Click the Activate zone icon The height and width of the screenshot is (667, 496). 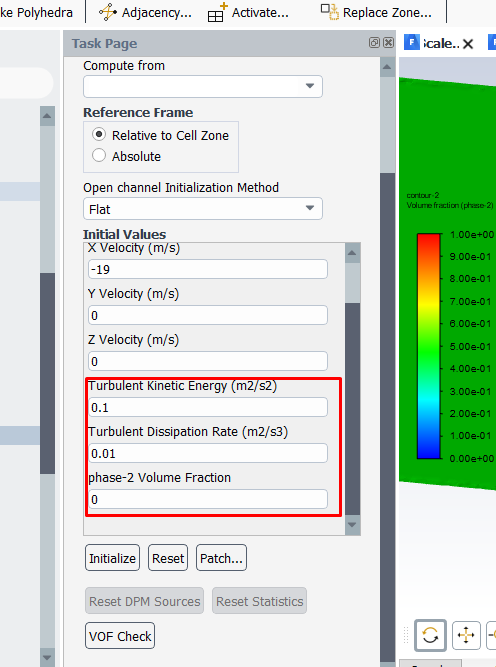[217, 12]
